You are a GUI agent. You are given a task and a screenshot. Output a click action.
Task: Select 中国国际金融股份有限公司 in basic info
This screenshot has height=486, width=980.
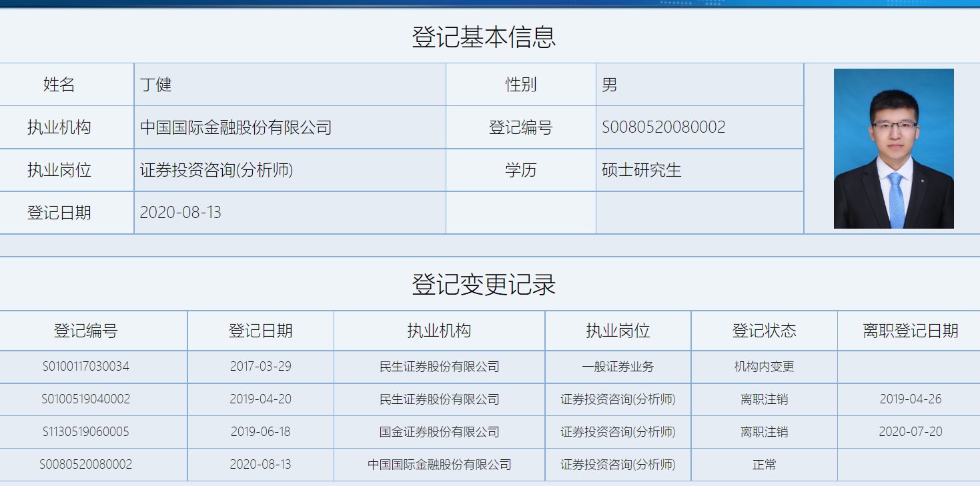[236, 127]
